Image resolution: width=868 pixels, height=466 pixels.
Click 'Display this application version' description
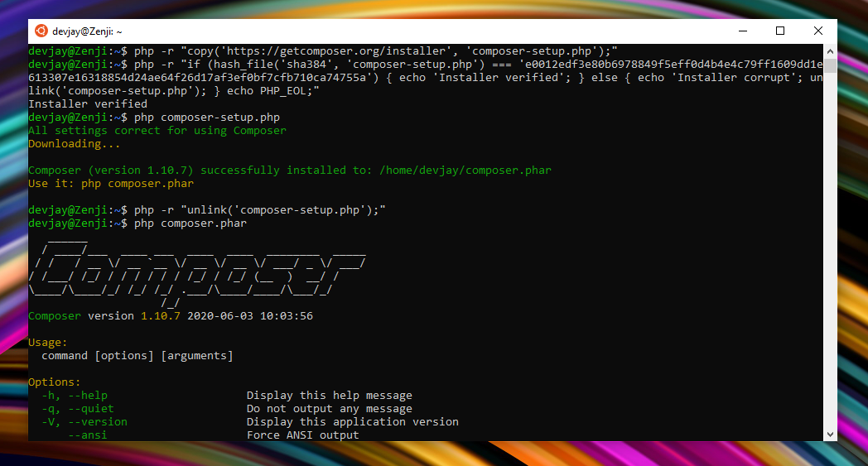click(x=353, y=422)
